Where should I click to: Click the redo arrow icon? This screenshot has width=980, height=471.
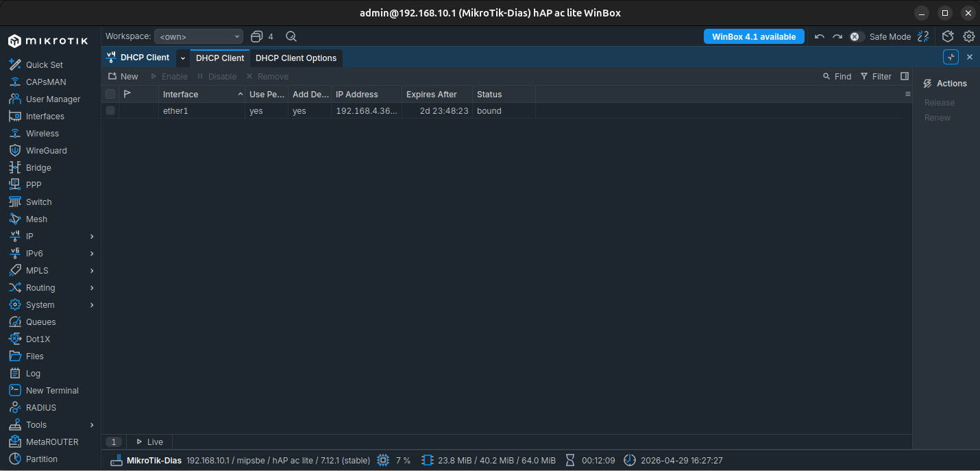coord(837,36)
